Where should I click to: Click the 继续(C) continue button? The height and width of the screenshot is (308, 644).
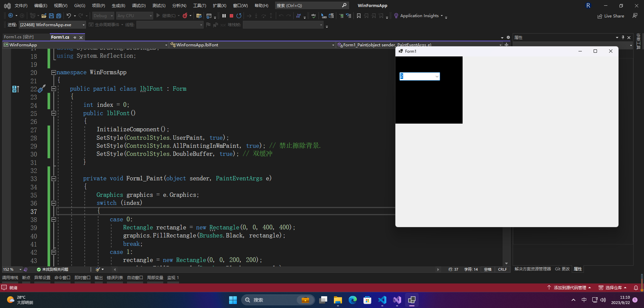pyautogui.click(x=166, y=16)
